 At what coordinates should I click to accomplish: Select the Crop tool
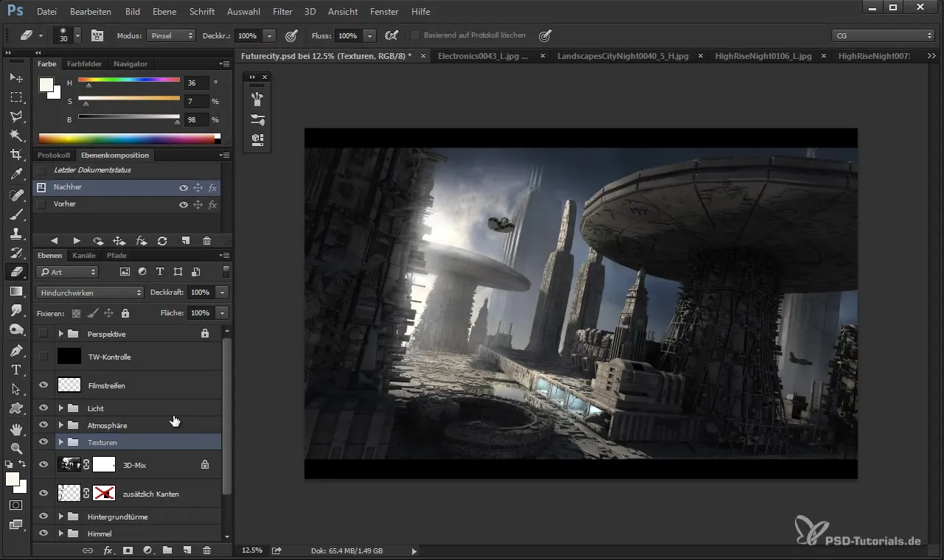pyautogui.click(x=15, y=155)
